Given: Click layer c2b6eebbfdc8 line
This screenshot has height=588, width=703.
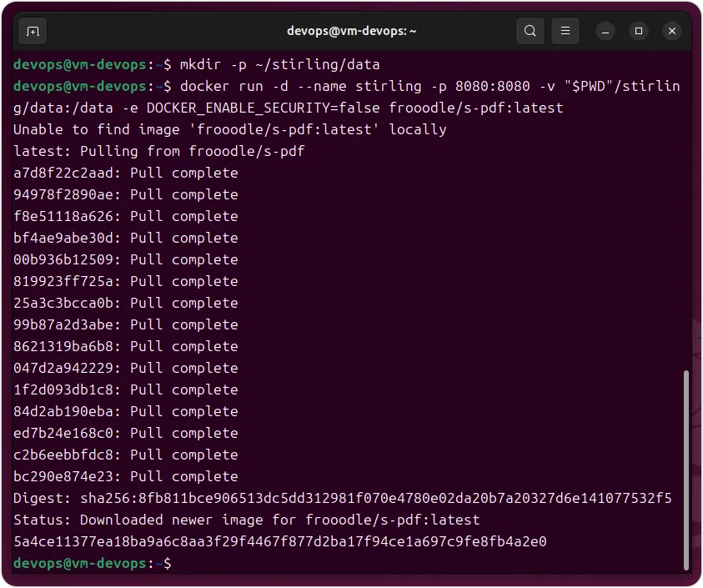Looking at the screenshot, I should coord(126,455).
